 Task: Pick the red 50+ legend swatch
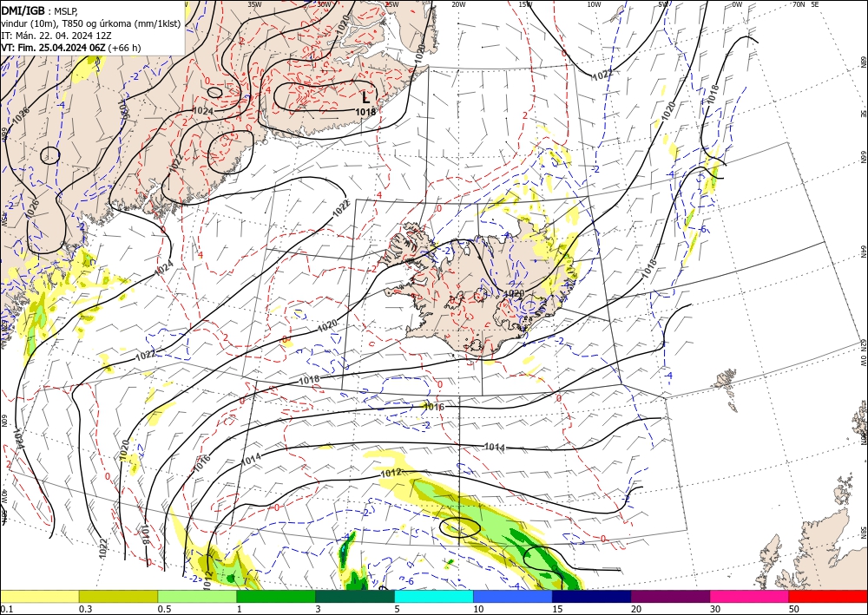click(828, 596)
